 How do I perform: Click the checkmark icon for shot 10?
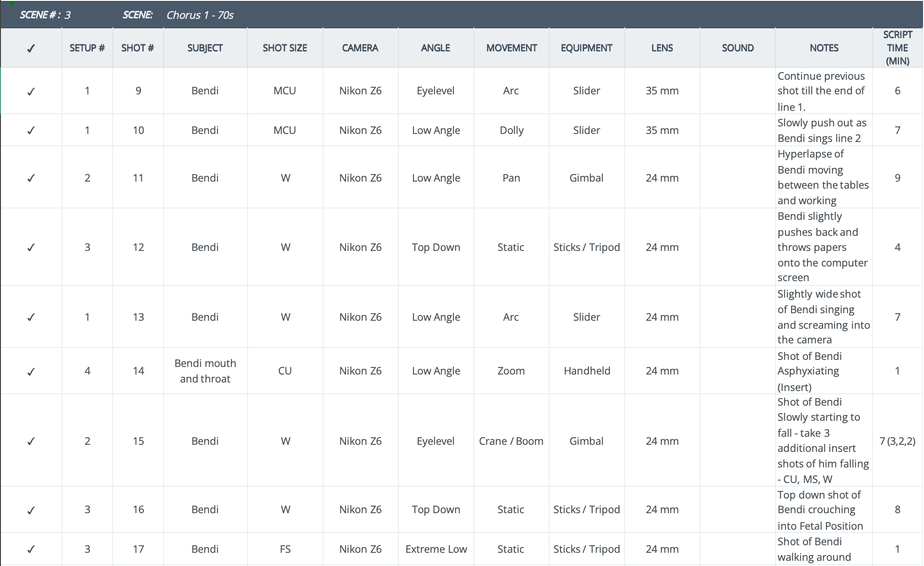click(x=31, y=131)
